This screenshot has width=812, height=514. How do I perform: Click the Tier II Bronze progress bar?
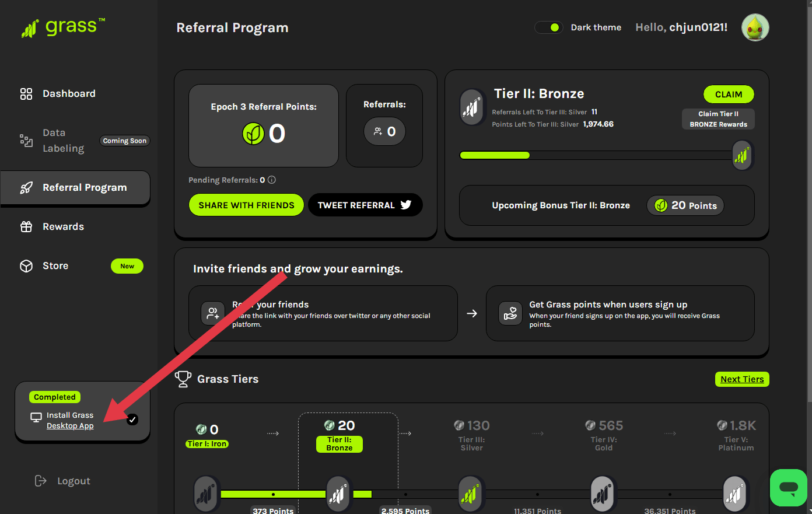(596, 155)
